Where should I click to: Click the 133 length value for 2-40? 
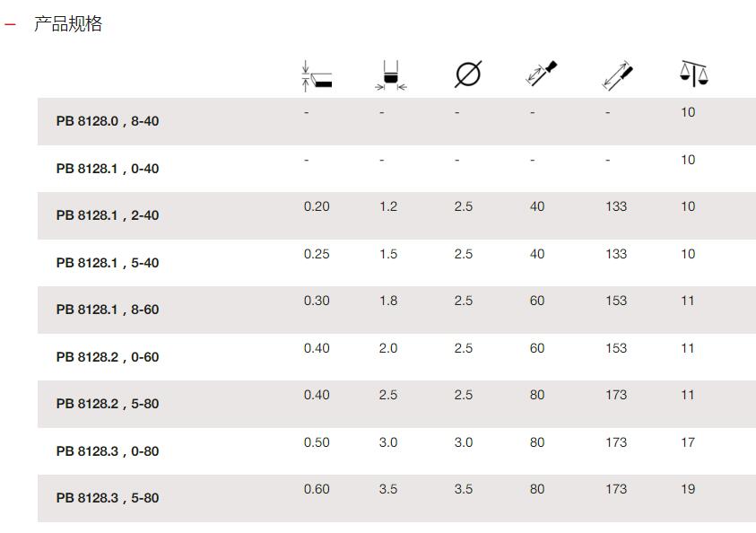(x=616, y=206)
